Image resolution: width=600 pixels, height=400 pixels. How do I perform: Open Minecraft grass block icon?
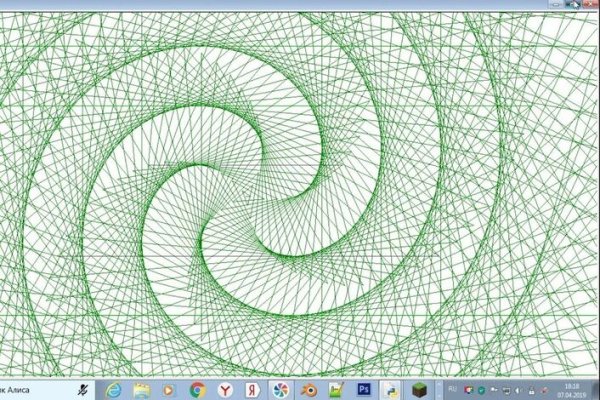[421, 388]
